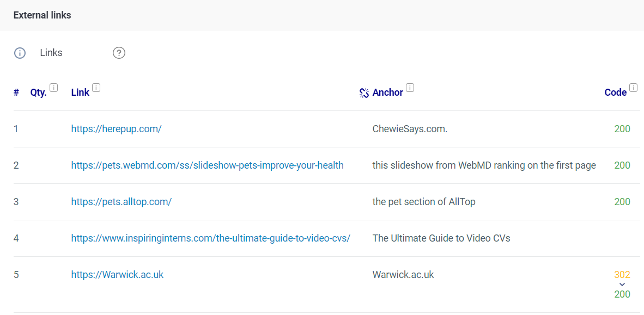Click the info icon next to Link header
Screen dimensions: 644x315
(96, 88)
